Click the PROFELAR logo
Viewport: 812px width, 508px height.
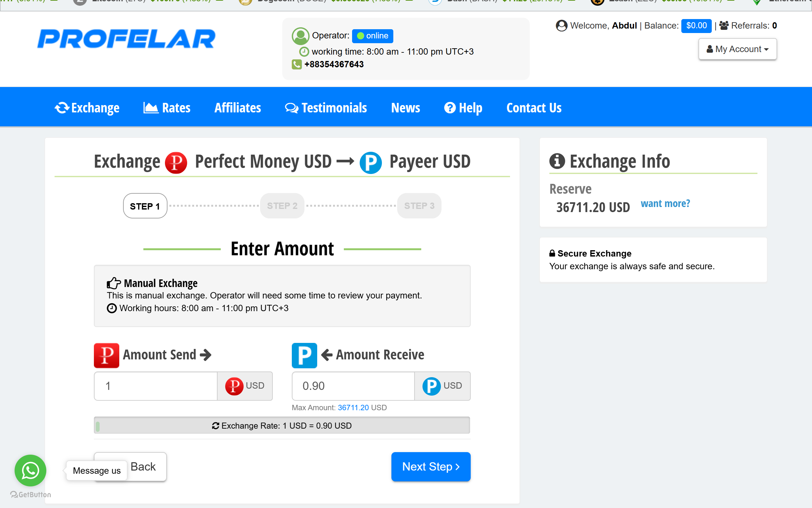(126, 39)
